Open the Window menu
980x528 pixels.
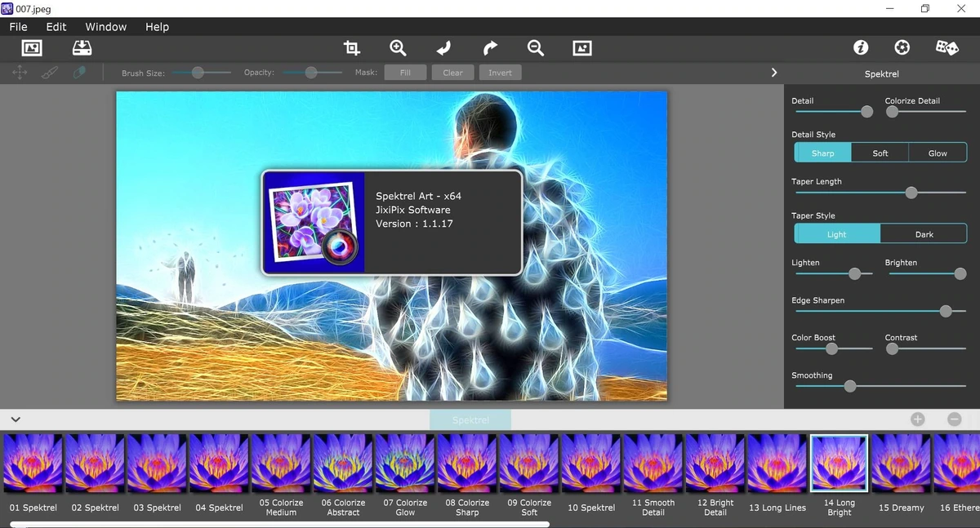106,27
